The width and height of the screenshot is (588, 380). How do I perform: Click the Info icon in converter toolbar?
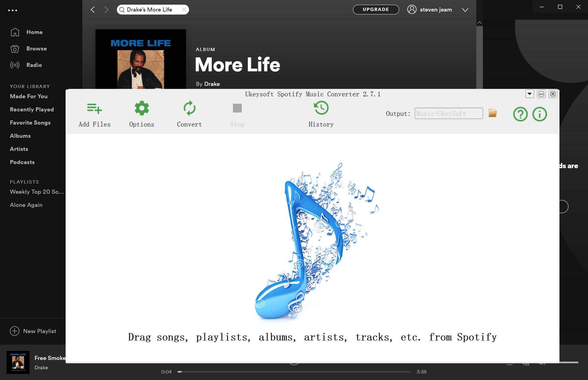(x=539, y=114)
